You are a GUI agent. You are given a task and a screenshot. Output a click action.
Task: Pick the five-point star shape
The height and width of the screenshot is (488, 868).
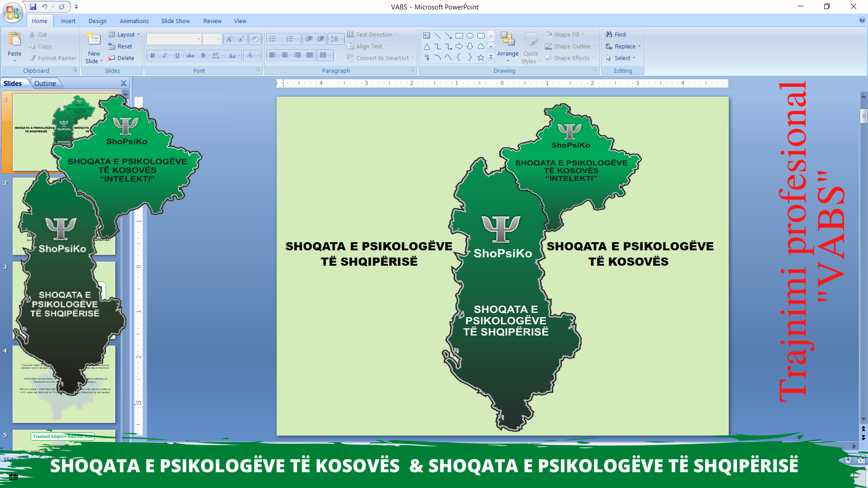click(x=481, y=57)
